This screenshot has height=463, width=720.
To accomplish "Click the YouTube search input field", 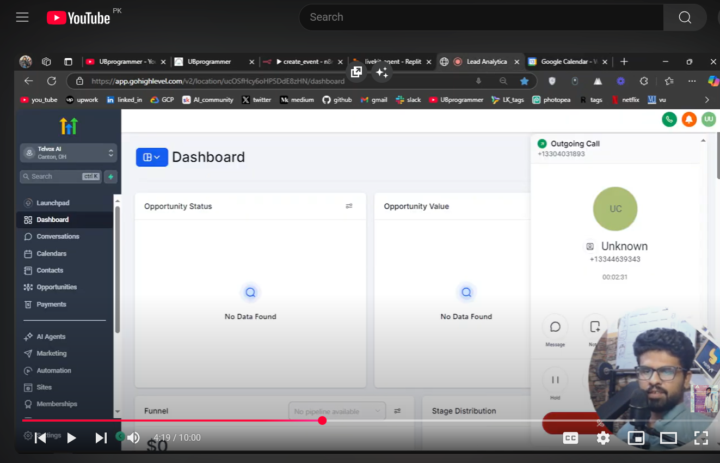I will click(480, 17).
